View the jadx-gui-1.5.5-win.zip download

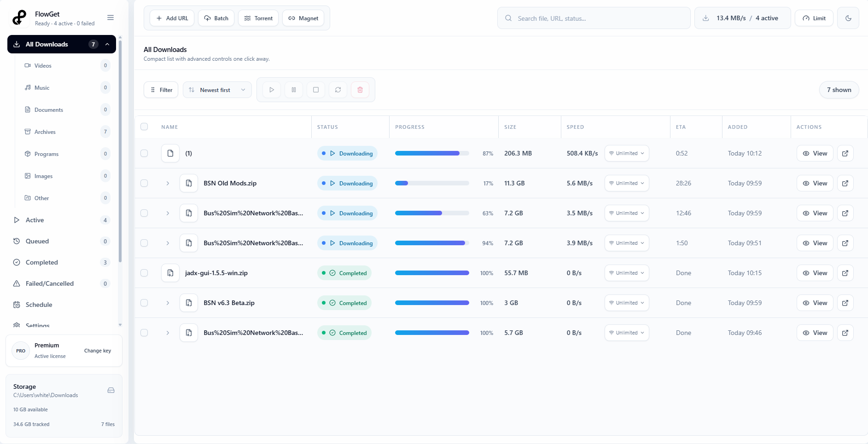[x=815, y=273]
